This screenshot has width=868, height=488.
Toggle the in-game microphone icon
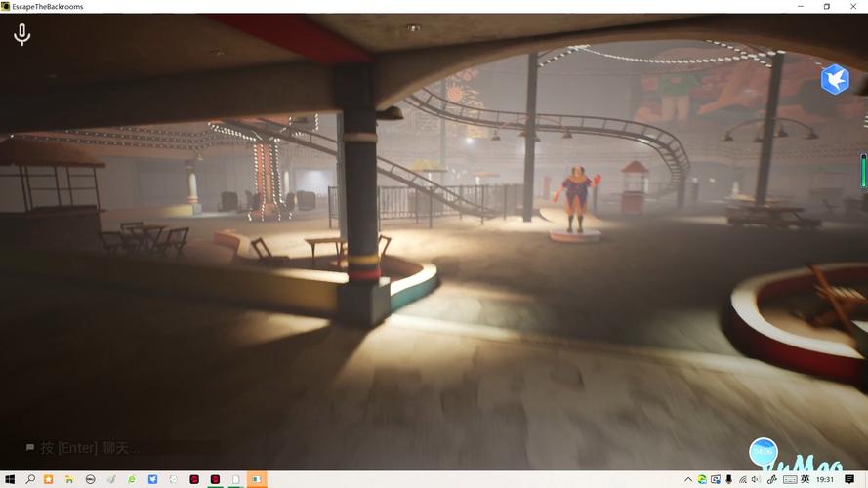22,34
